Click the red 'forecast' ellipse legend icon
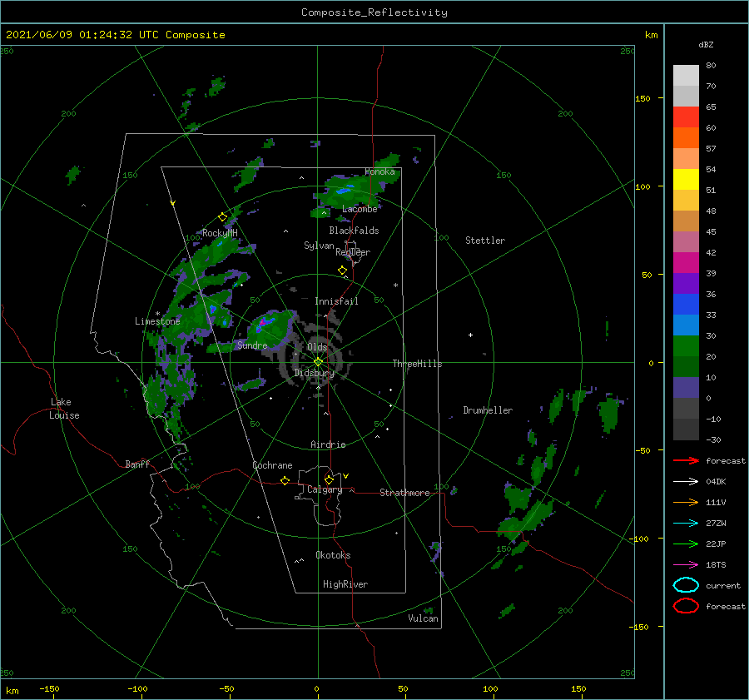Viewport: 749px width, 700px height. pyautogui.click(x=686, y=606)
